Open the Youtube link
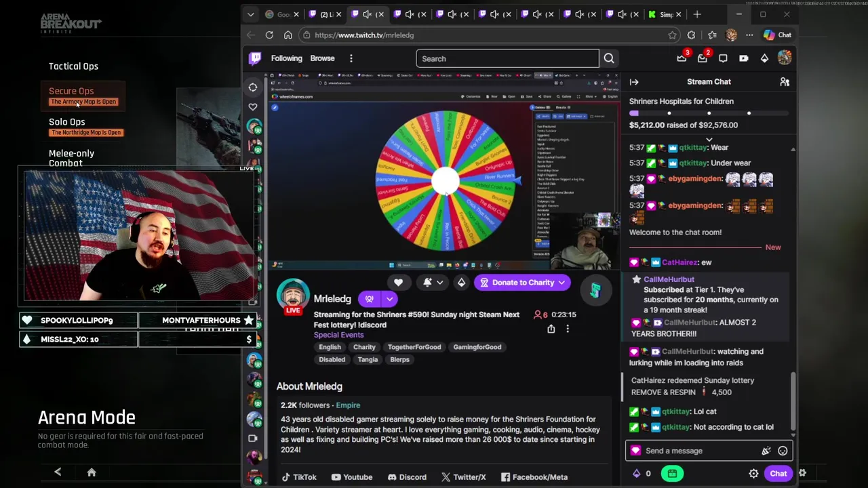The width and height of the screenshot is (868, 488). pyautogui.click(x=352, y=477)
